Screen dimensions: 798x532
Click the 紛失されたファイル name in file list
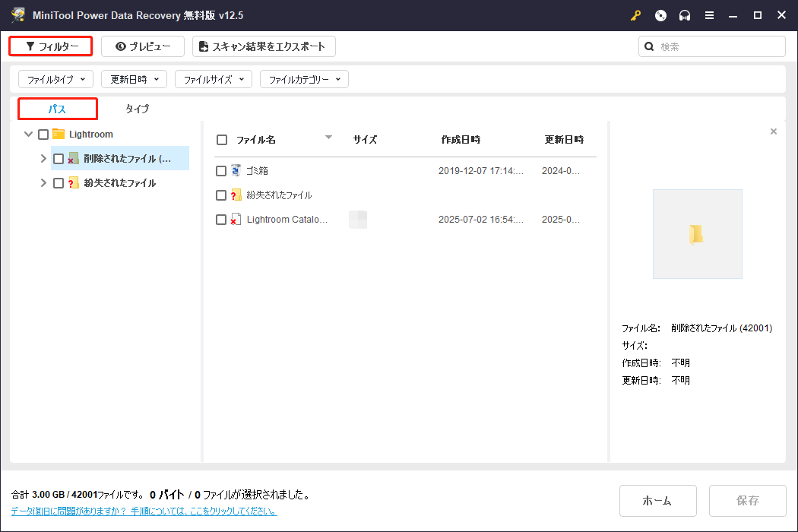coord(279,195)
